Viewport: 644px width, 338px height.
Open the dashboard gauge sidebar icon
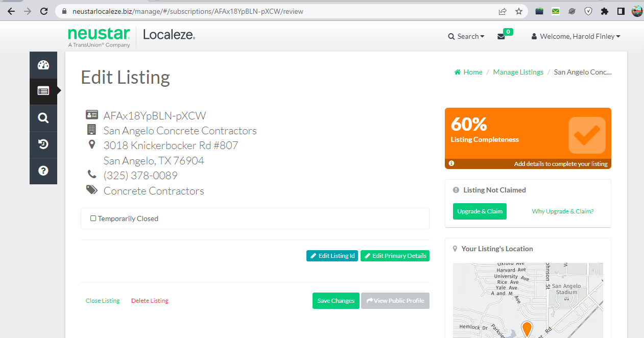click(43, 65)
